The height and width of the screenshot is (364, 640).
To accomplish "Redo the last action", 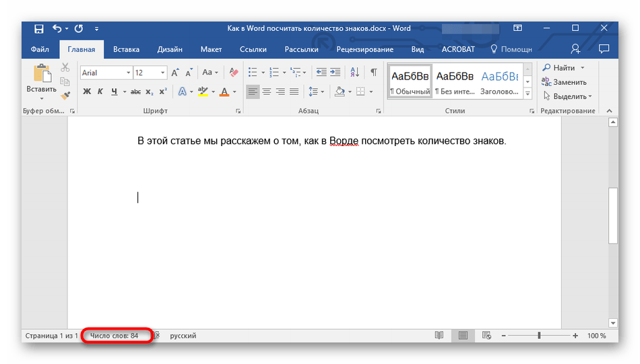I will (79, 28).
